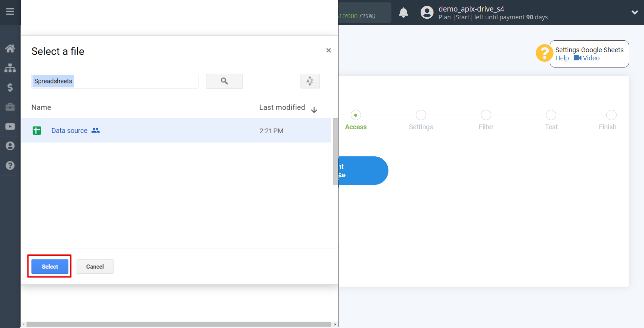The width and height of the screenshot is (644, 328).
Task: Click the blue Select button
Action: tap(50, 267)
